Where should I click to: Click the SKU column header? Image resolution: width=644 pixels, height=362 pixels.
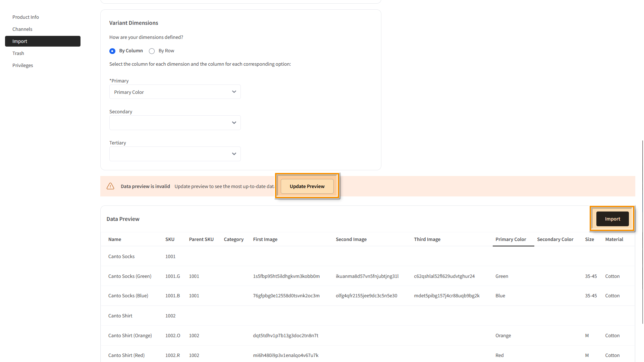pyautogui.click(x=170, y=239)
